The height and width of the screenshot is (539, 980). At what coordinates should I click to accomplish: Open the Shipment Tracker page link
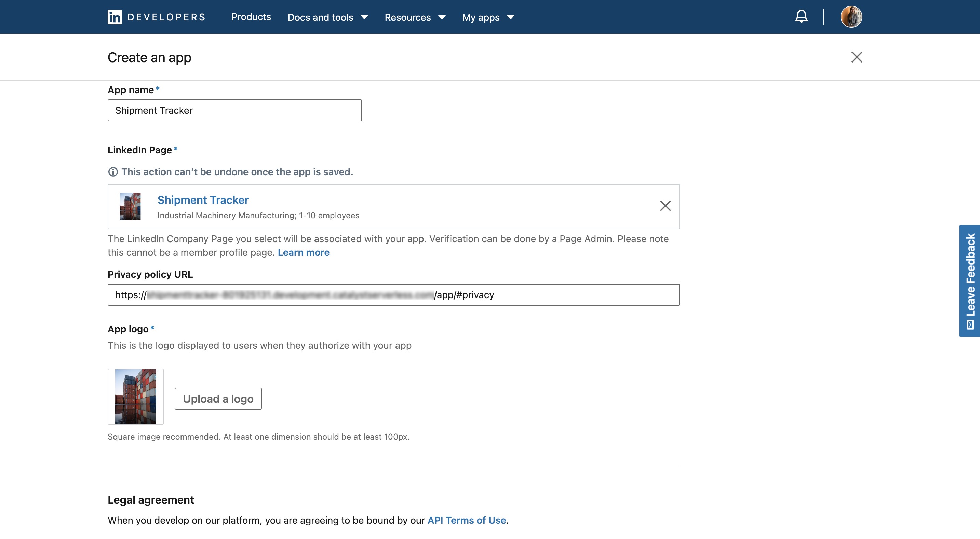[203, 200]
